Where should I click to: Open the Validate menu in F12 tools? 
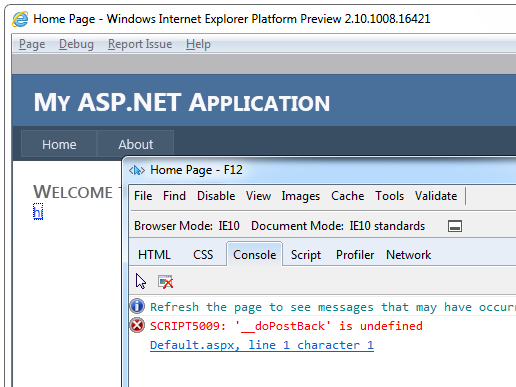[x=436, y=196]
